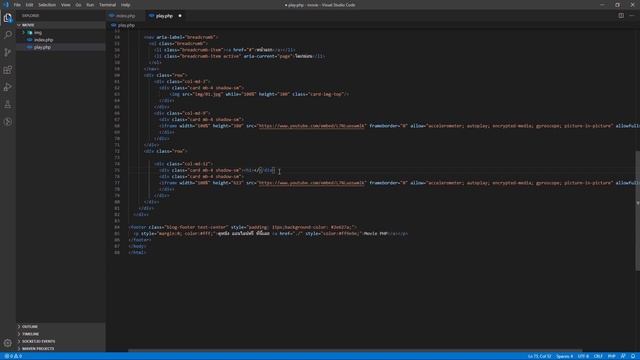Minimize the VS Code window
Image resolution: width=640 pixels, height=360 pixels.
tap(602, 5)
